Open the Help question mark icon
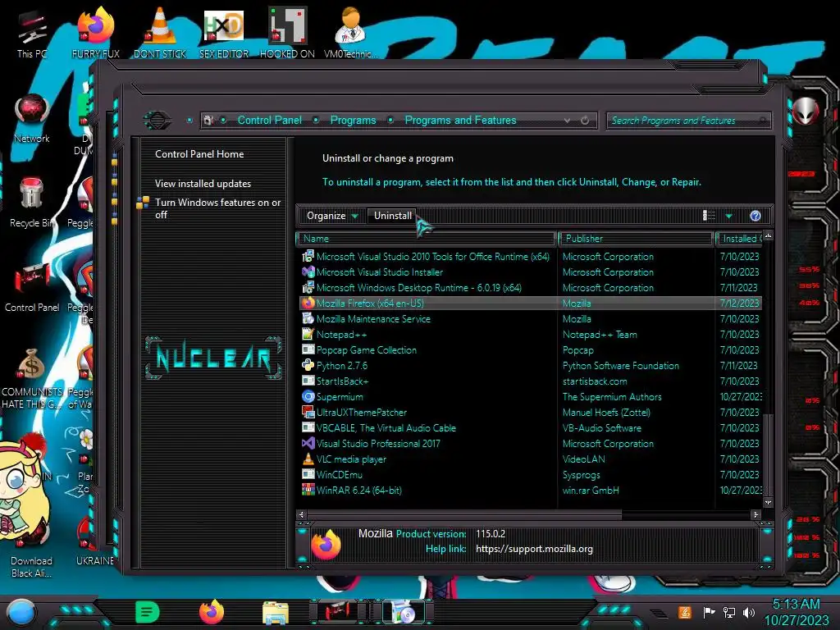840x630 pixels. coord(756,216)
